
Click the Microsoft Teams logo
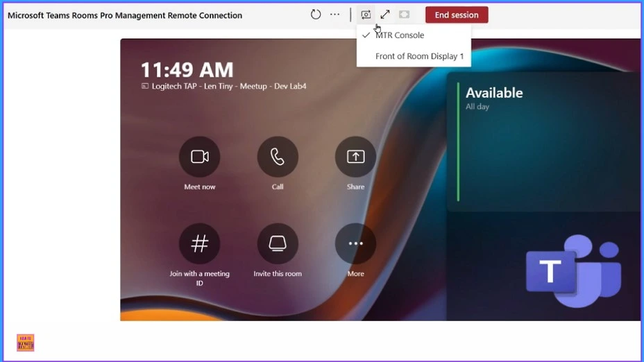pos(573,271)
